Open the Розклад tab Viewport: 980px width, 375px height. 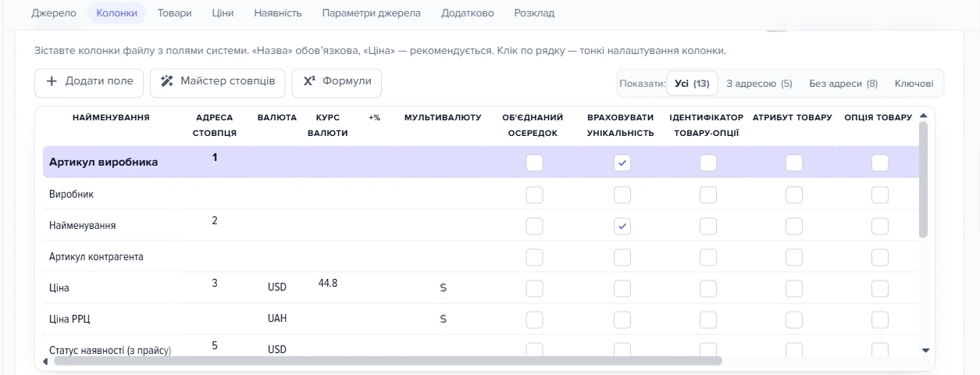534,13
